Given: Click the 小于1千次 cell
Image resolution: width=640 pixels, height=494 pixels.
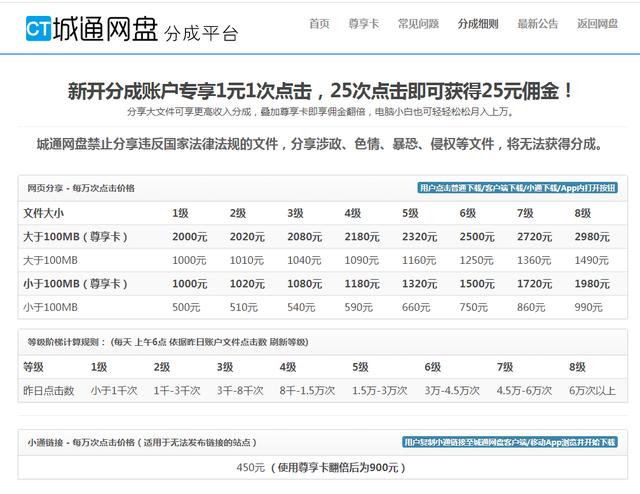Looking at the screenshot, I should tap(114, 391).
